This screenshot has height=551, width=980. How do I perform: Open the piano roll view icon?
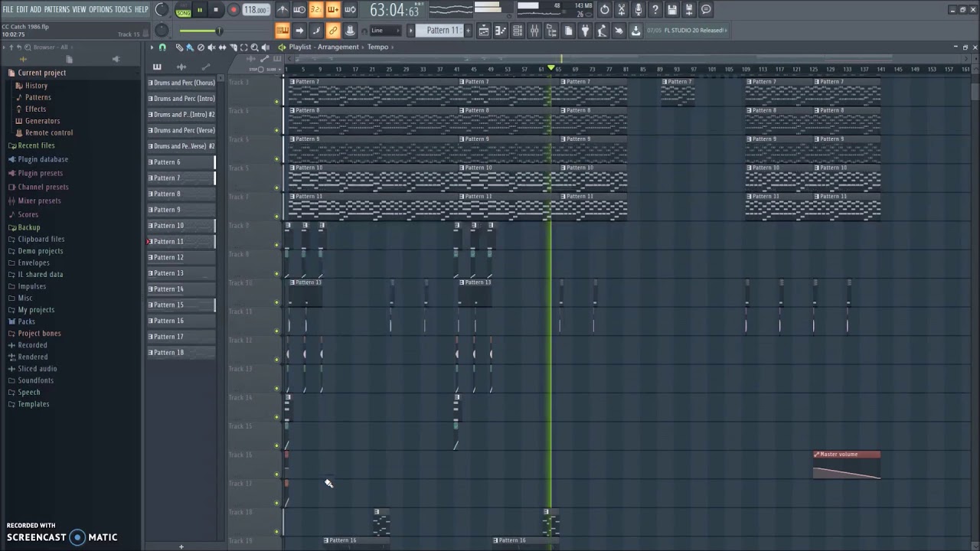[501, 31]
